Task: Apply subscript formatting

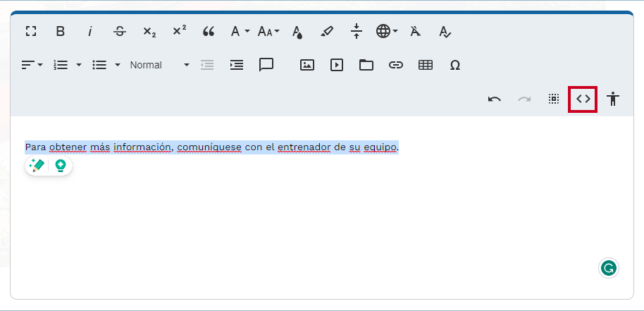Action: click(x=149, y=32)
